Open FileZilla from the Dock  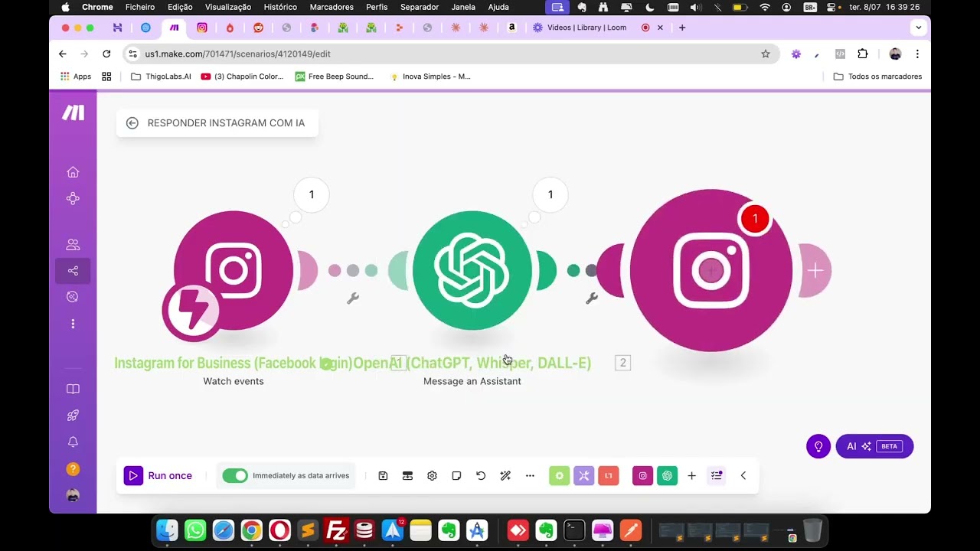coord(336,530)
